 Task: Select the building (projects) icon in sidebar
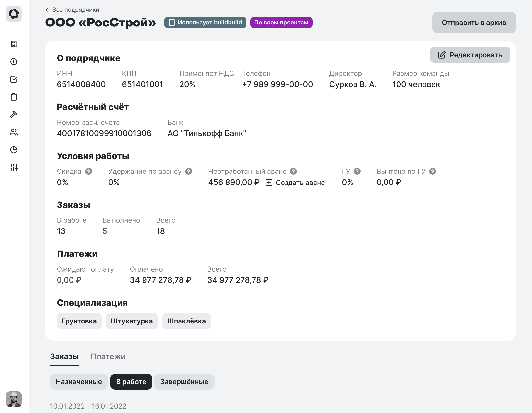pyautogui.click(x=14, y=44)
